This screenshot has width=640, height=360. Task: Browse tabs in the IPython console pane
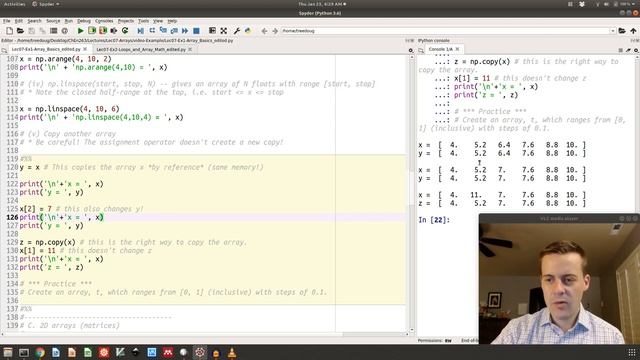[x=421, y=50]
